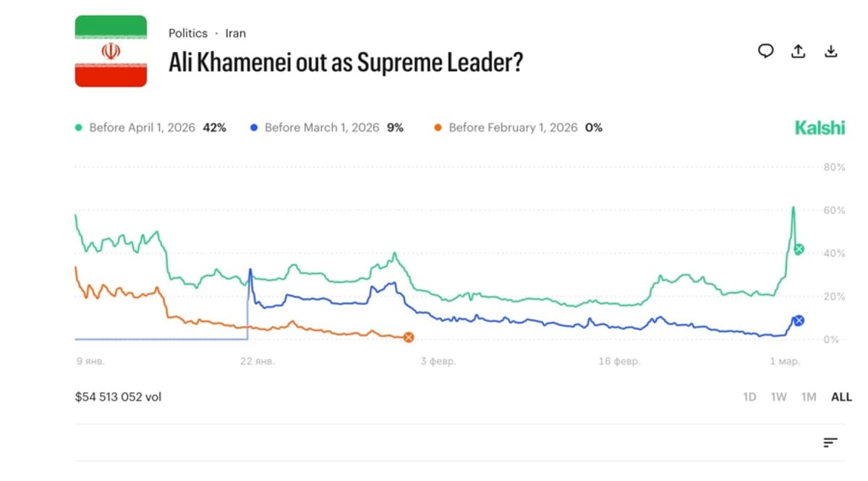
Task: Click the Iran flag market icon
Action: (x=111, y=50)
